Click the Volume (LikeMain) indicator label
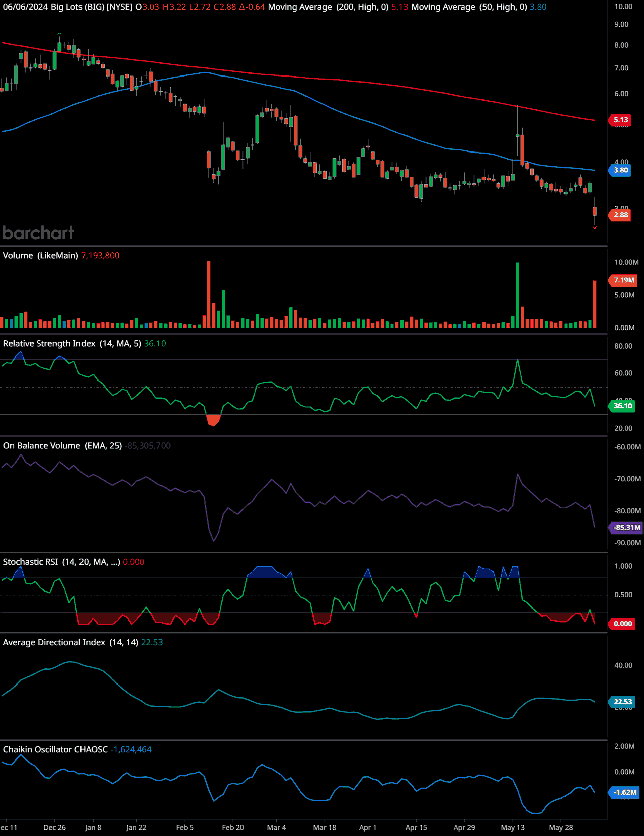 coord(40,256)
